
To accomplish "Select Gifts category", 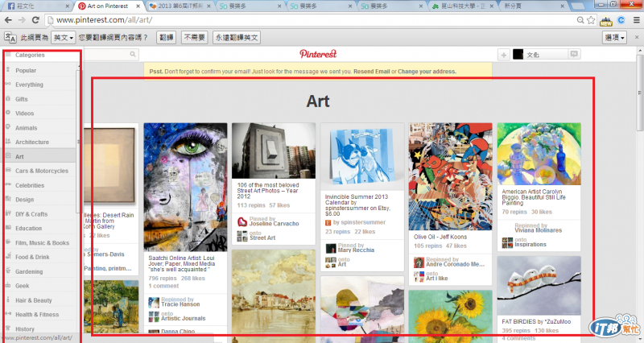I will [x=22, y=99].
